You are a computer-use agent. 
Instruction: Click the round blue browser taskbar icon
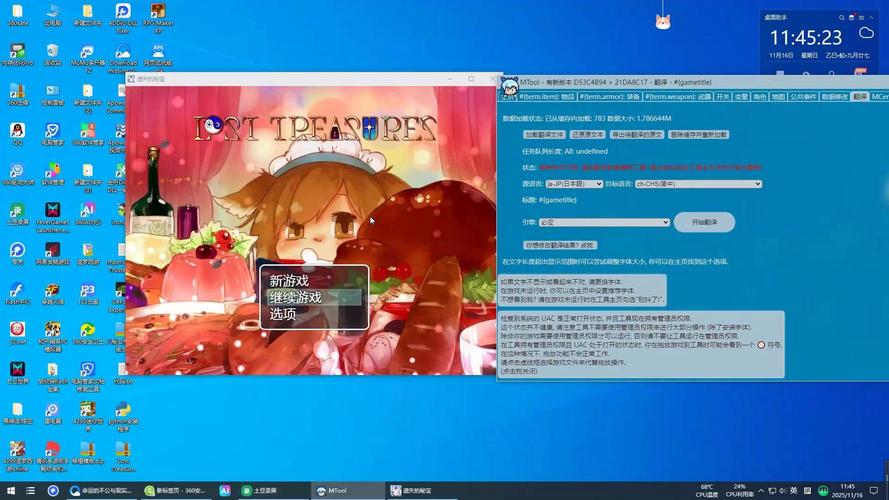pyautogui.click(x=53, y=490)
